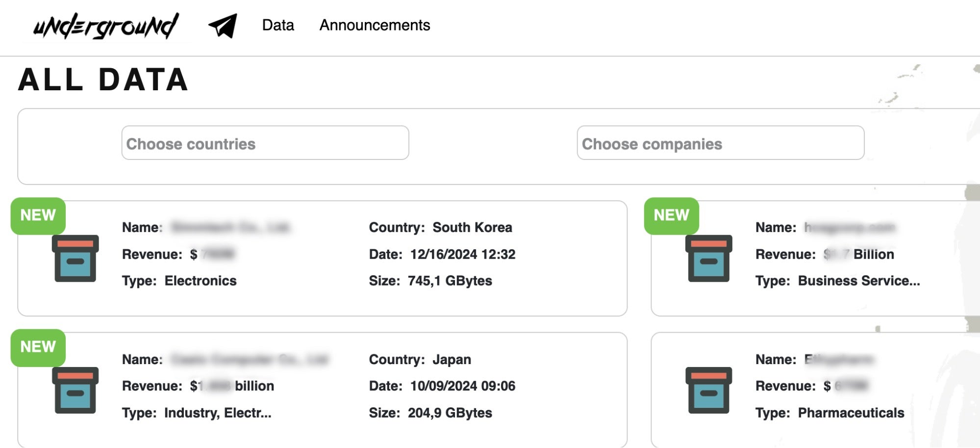Image resolution: width=980 pixels, height=448 pixels.
Task: Click the NEW badge on South Korea entry
Action: tap(38, 215)
